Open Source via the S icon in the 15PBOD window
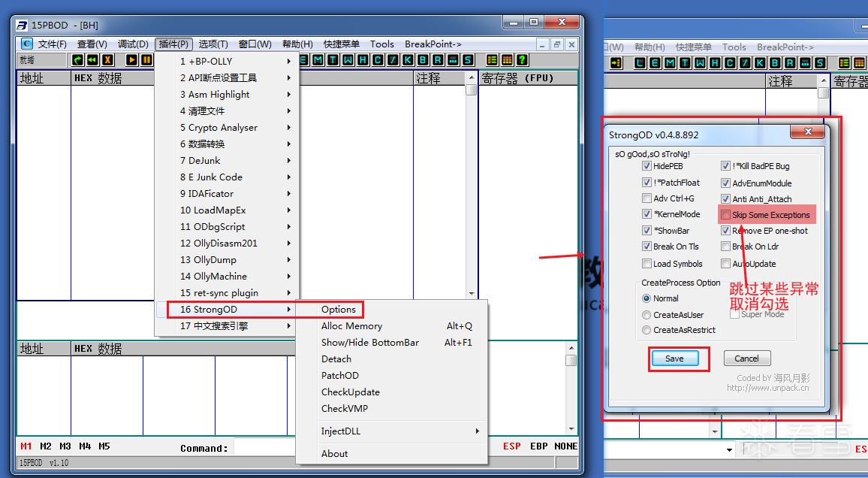This screenshot has height=478, width=868. [468, 60]
